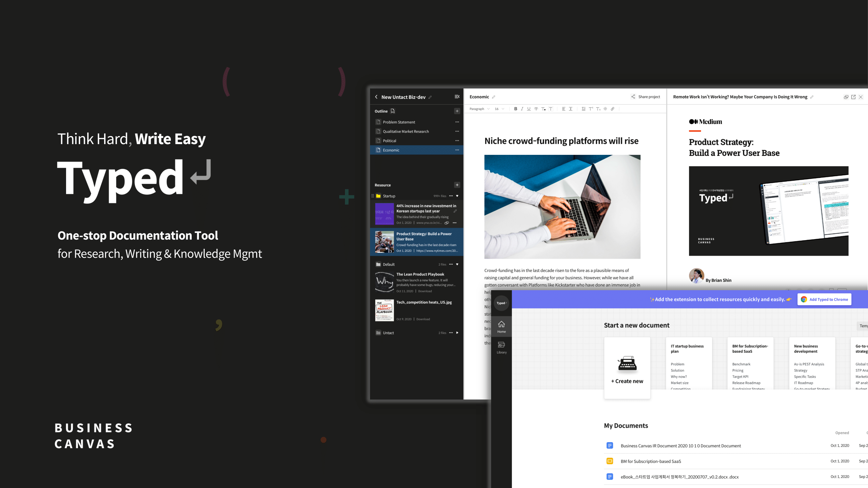Apply subscript formatting

[x=598, y=109]
